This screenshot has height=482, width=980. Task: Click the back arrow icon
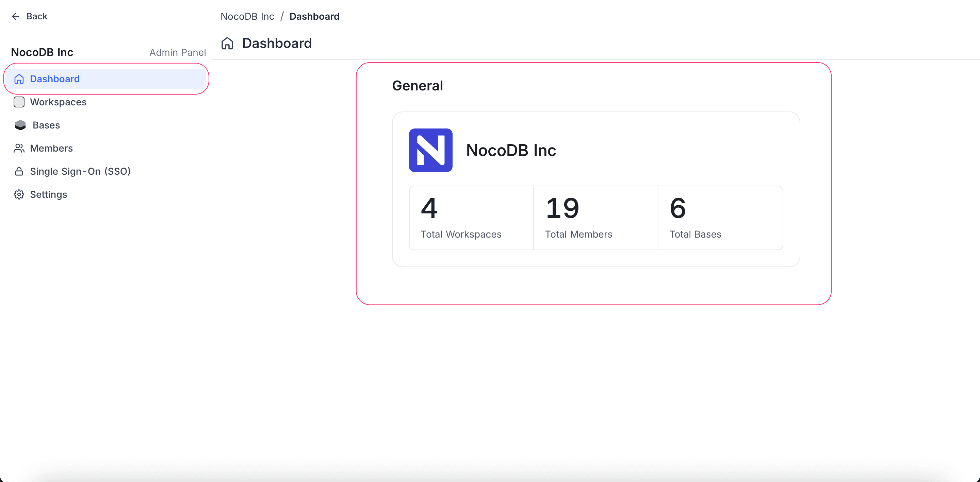[16, 16]
